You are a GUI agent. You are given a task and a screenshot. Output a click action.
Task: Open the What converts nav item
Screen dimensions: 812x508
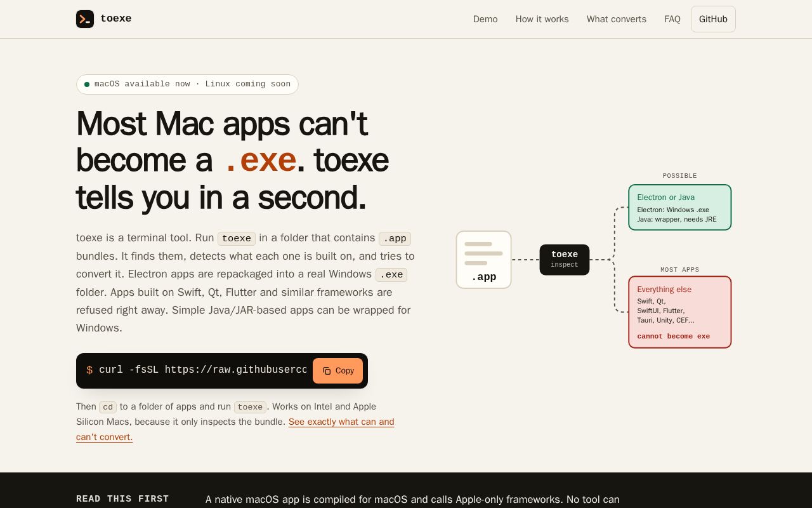pos(617,19)
